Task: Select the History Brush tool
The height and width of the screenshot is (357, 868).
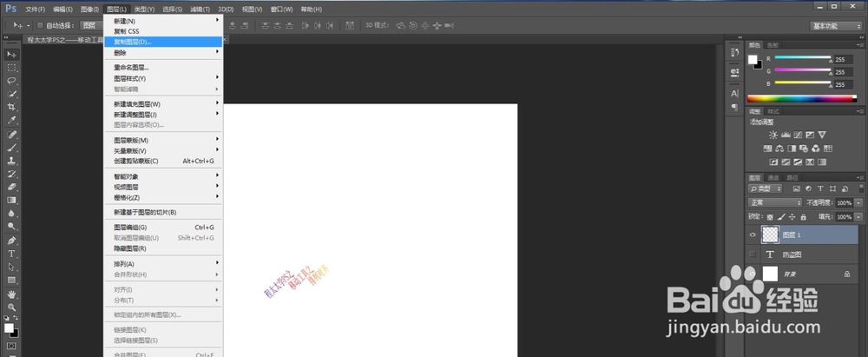Action: click(x=11, y=174)
